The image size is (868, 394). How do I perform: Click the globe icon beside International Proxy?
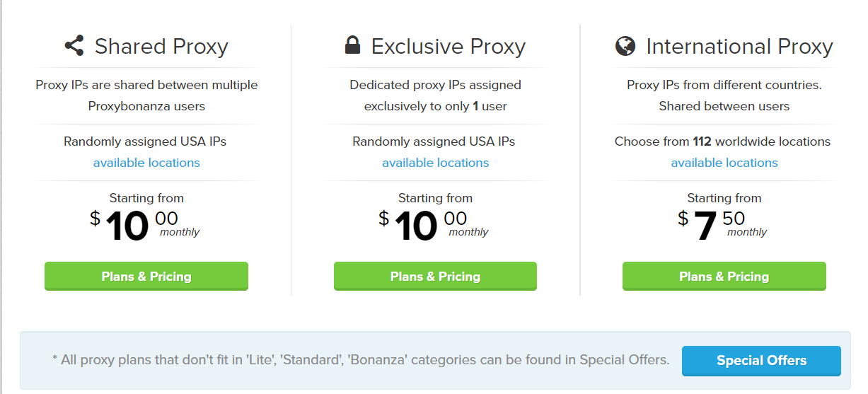[625, 47]
